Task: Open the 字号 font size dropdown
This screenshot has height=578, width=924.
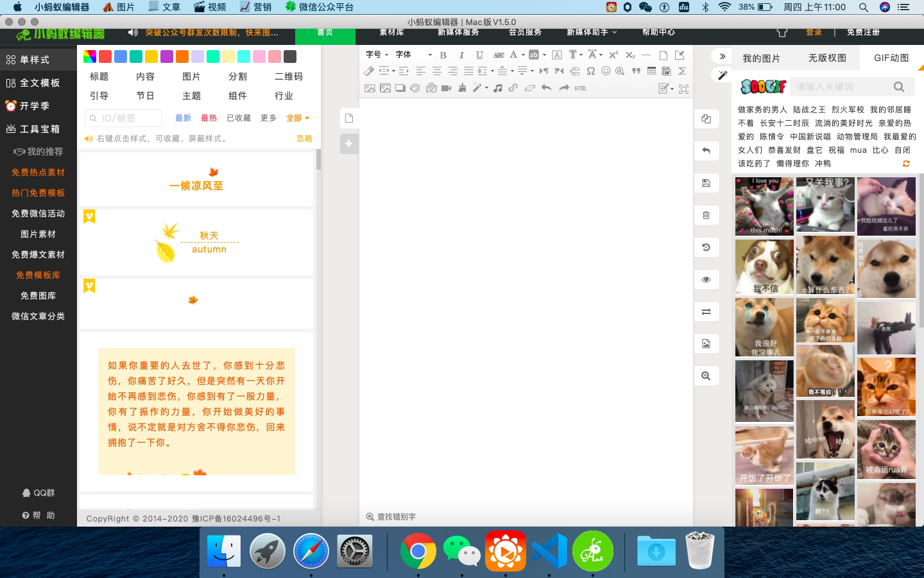Action: coord(377,55)
